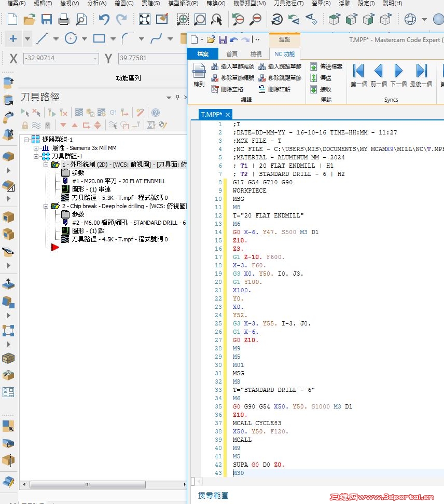Collapse 機器群組-1 tree node
This screenshot has width=444, height=504.
pyautogui.click(x=26, y=140)
